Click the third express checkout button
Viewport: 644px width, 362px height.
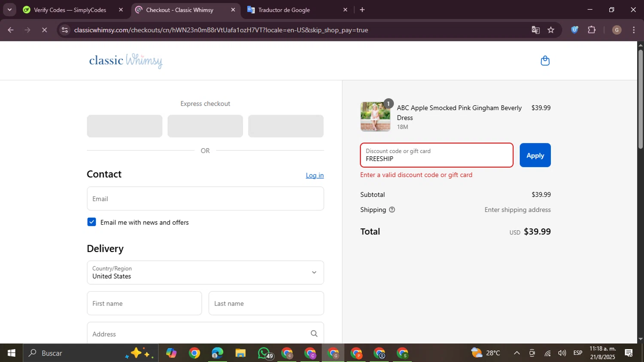286,126
